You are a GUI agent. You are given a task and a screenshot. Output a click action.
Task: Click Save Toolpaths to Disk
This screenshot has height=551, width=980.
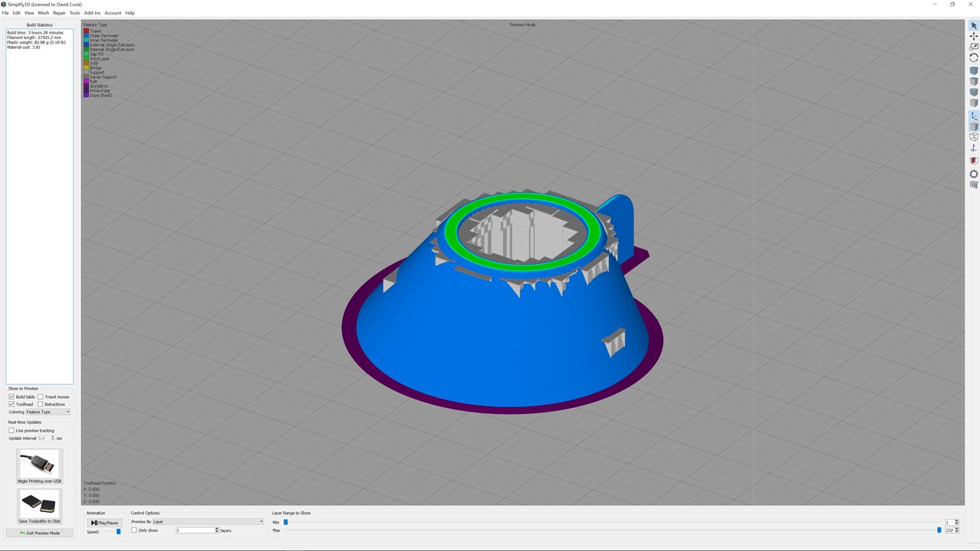(x=39, y=506)
